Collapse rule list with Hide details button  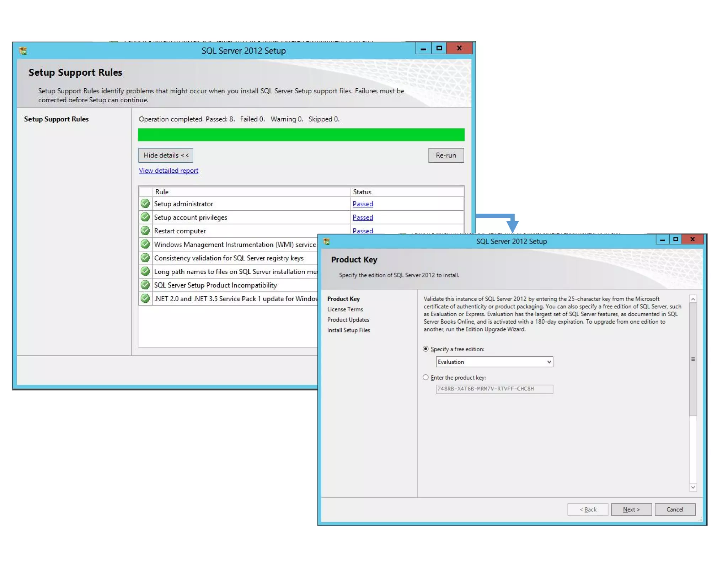click(166, 155)
